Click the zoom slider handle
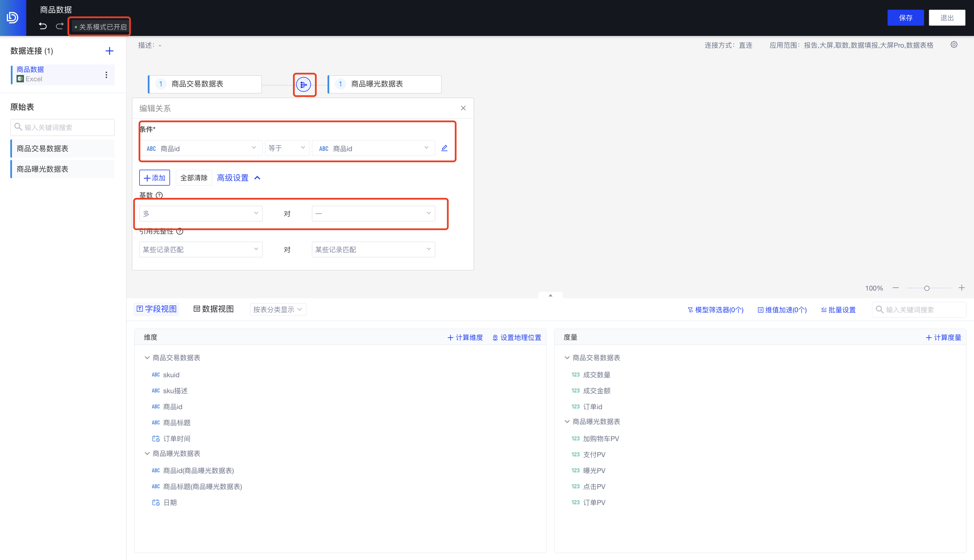Image resolution: width=974 pixels, height=560 pixels. click(x=927, y=288)
